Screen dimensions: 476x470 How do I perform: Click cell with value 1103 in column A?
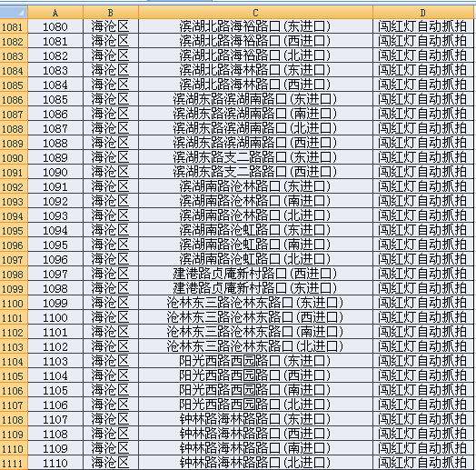click(x=55, y=361)
